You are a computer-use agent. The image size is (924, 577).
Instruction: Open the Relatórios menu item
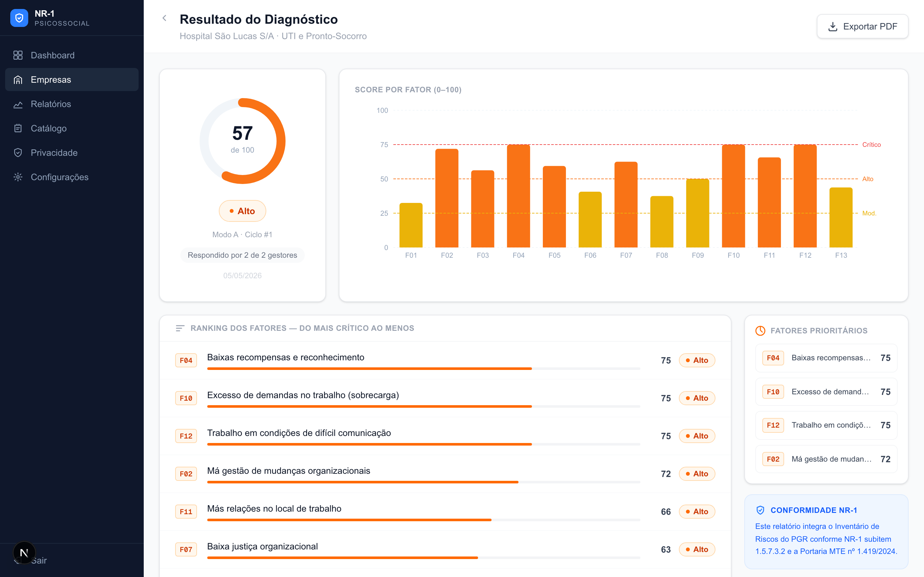[72, 104]
